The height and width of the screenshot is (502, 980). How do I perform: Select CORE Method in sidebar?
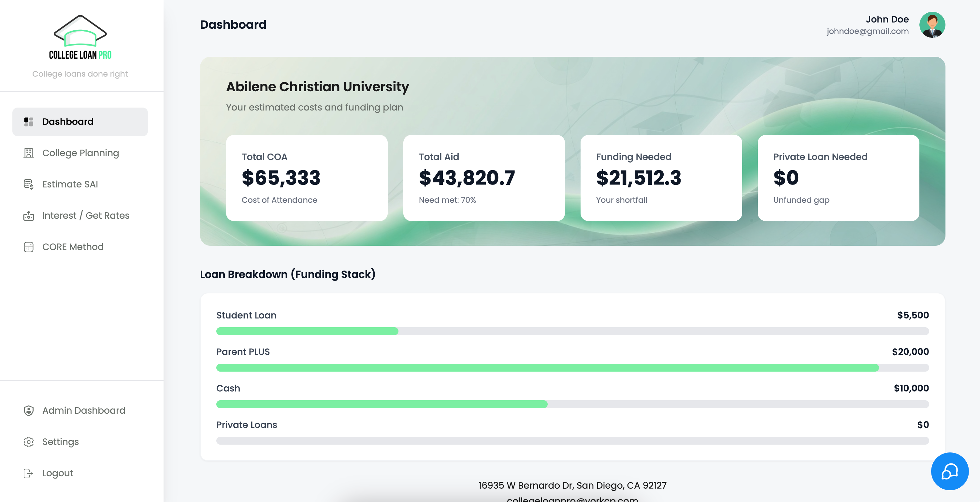coord(80,247)
